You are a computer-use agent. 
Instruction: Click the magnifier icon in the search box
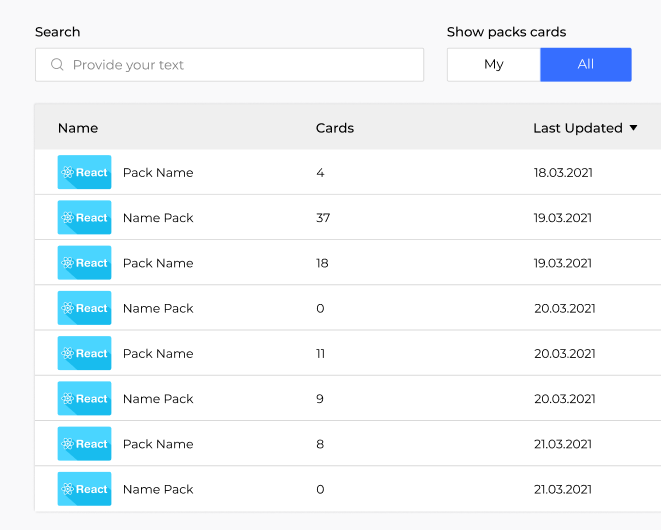click(57, 65)
